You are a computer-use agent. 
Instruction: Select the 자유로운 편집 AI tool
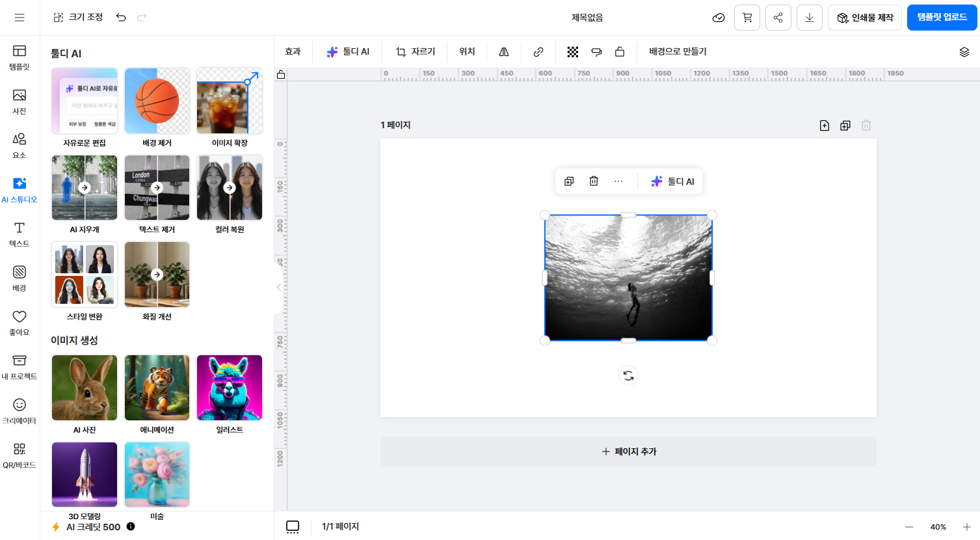85,108
